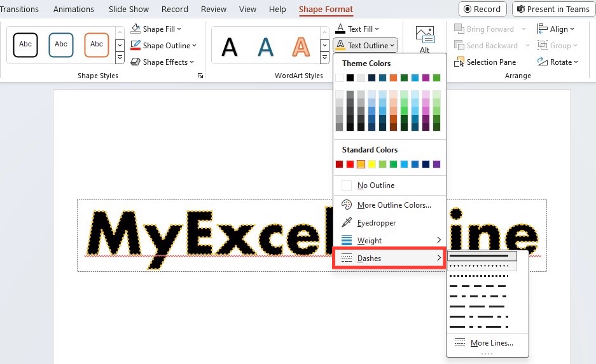The image size is (596, 364).
Task: Apply the black rounded Abc shape style
Action: tap(25, 45)
